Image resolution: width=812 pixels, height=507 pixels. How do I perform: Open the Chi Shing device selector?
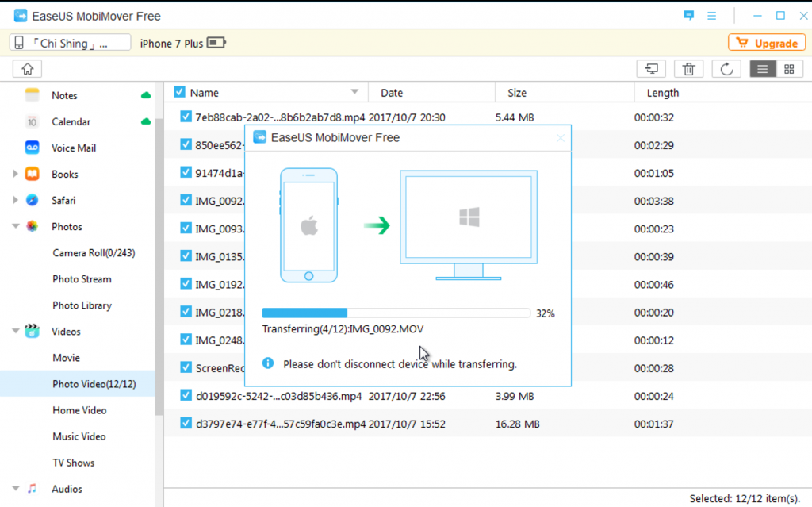(70, 43)
